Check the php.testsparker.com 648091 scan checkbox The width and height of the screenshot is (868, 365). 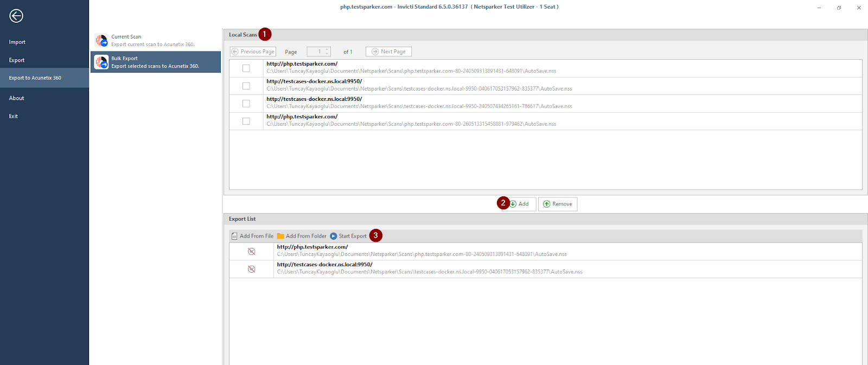tap(246, 68)
